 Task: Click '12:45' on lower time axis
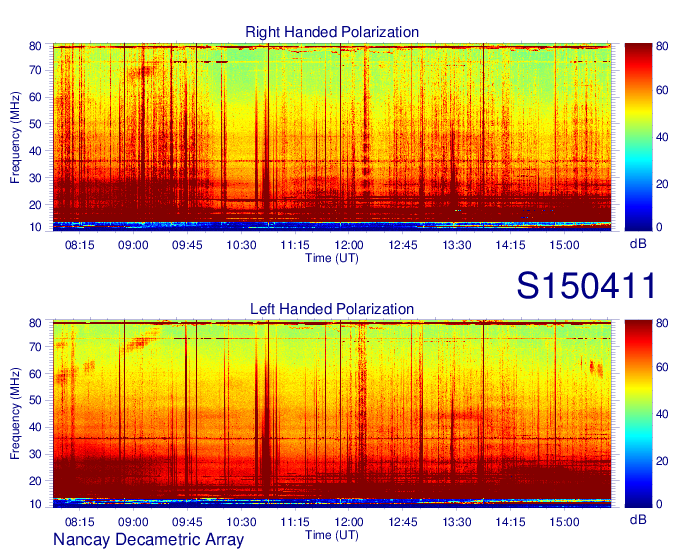pos(402,522)
